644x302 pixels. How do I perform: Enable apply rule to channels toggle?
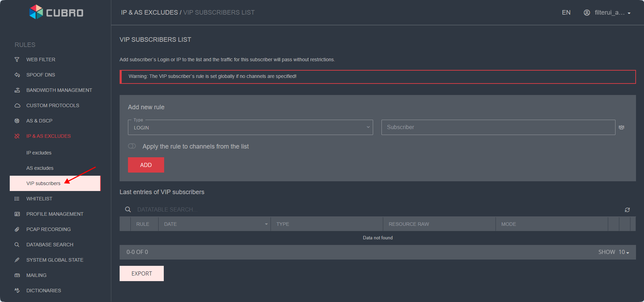click(x=132, y=146)
